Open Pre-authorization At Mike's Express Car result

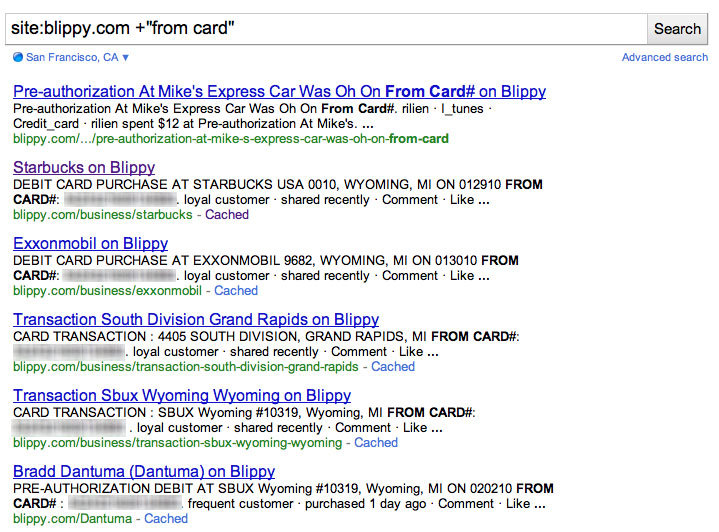click(279, 91)
